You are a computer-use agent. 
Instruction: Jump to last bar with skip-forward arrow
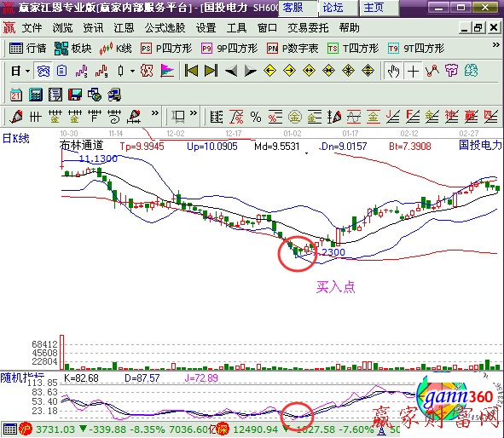pos(211,71)
